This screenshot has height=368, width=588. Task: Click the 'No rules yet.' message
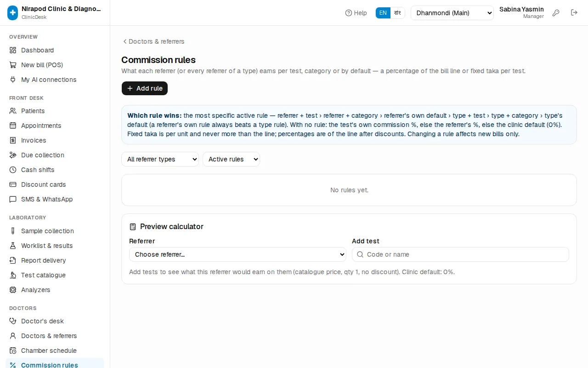click(x=349, y=190)
